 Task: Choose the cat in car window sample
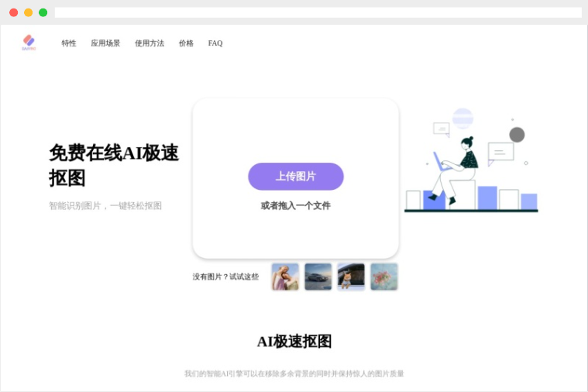click(351, 277)
